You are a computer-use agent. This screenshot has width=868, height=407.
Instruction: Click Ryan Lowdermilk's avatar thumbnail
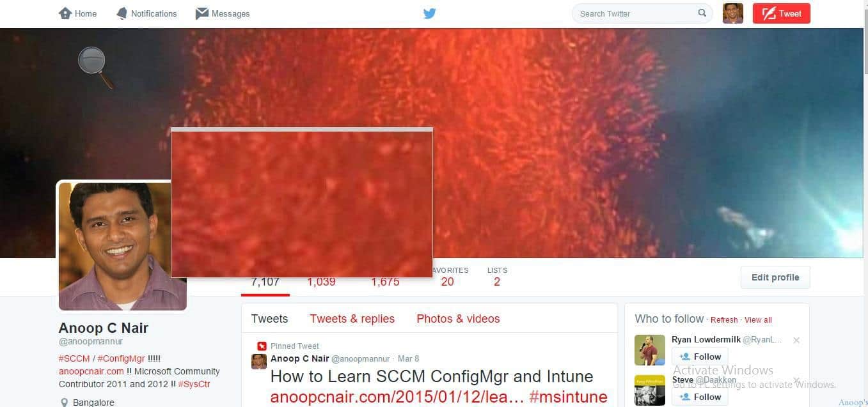(x=650, y=349)
